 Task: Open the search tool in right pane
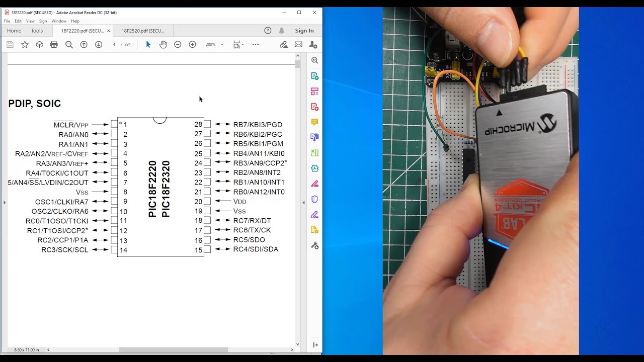tap(314, 60)
